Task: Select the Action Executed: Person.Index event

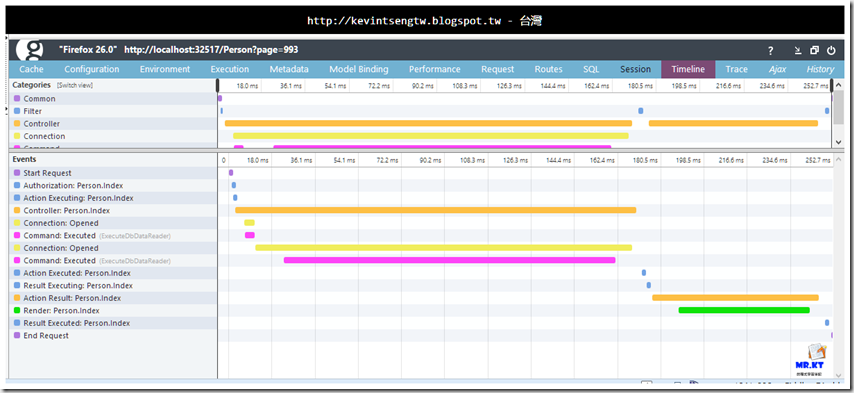Action: [x=77, y=273]
